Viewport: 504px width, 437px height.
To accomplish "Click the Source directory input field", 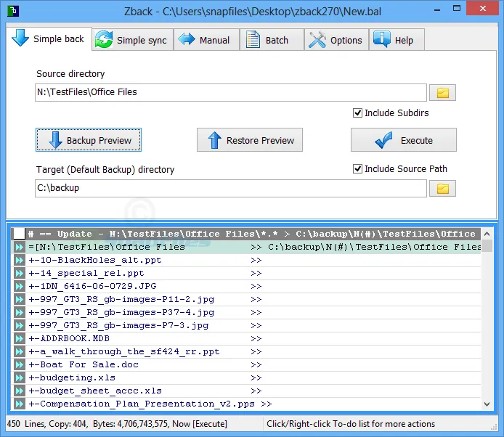I will pyautogui.click(x=231, y=92).
